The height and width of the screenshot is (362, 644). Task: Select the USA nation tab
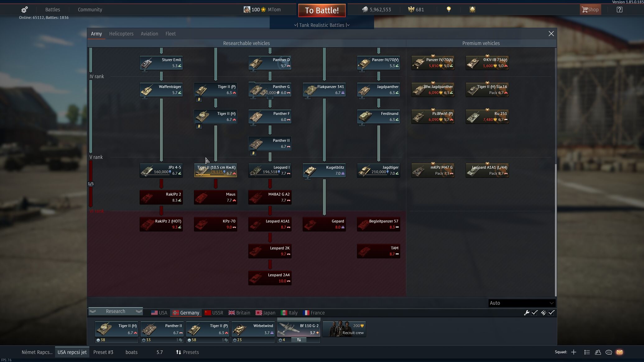pyautogui.click(x=159, y=313)
